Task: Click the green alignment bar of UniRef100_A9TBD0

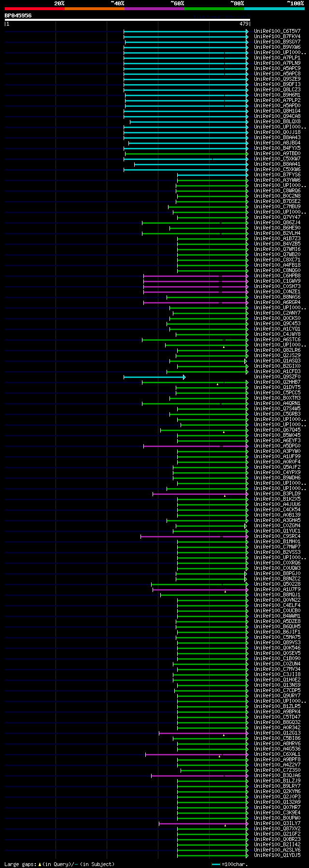Action: click(x=187, y=154)
